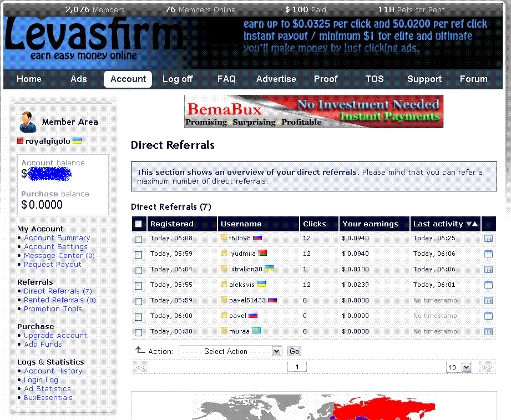
Task: Click the flag next to royalgigolo username
Action: coord(77,141)
